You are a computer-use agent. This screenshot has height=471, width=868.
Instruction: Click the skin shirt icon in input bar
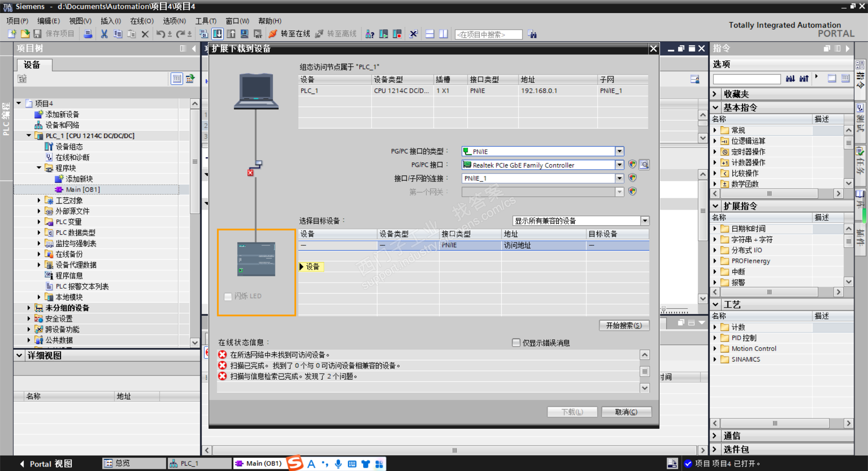tap(366, 464)
